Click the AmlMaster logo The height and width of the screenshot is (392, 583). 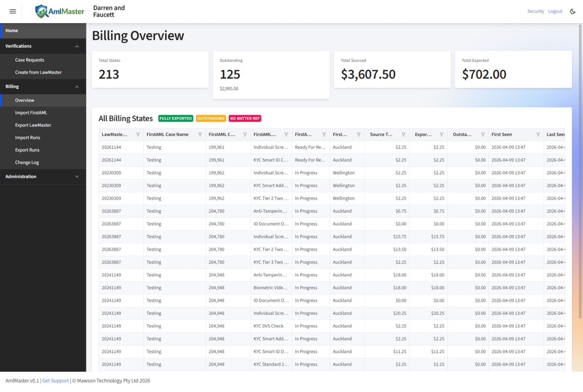tap(60, 11)
